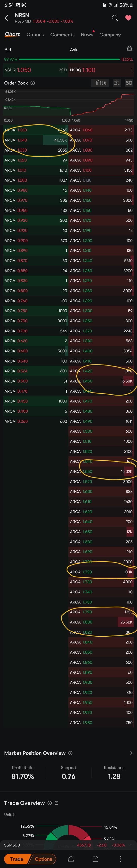Toggle the exchange filter (1) button
137x868 pixels.
click(x=100, y=83)
